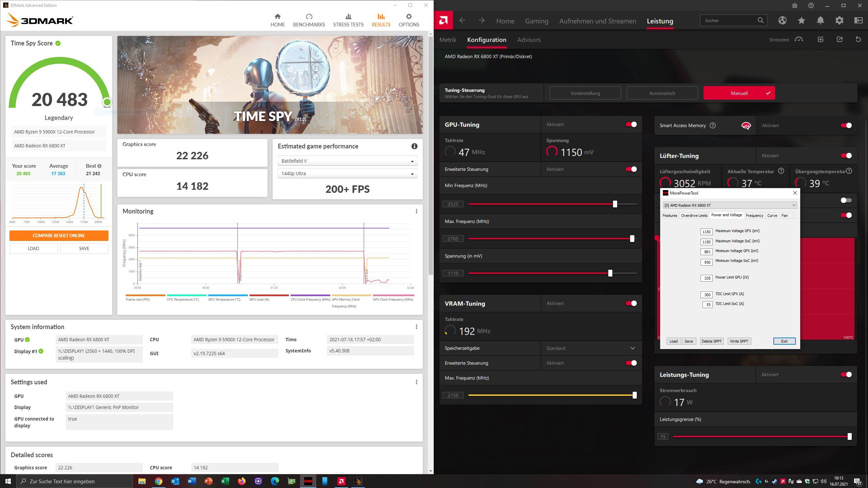Open the Frequency tab in MorePowerTool

pos(754,216)
